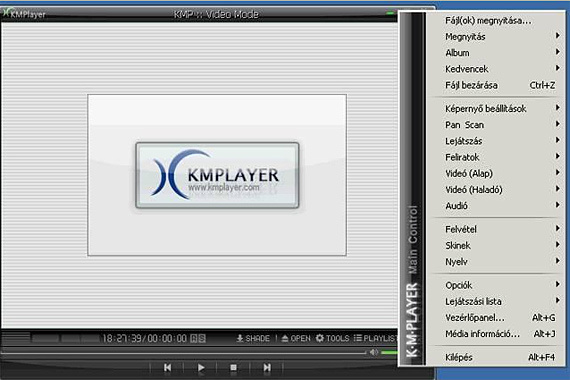
Task: Click the play button in the controls
Action: point(201,368)
